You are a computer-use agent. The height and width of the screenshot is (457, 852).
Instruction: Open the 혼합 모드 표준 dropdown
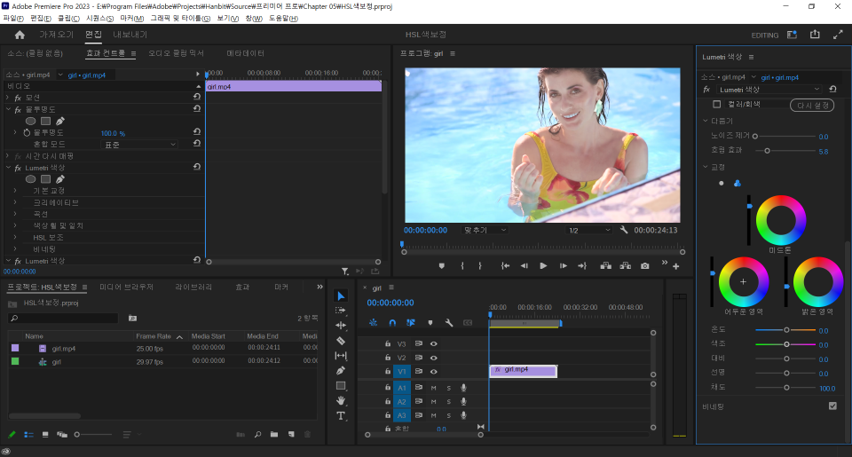(139, 145)
